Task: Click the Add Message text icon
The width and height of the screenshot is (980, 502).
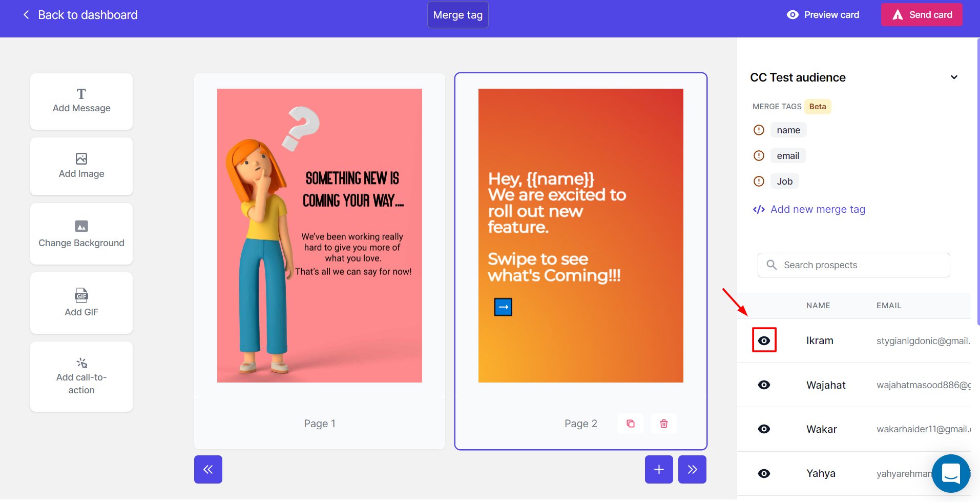Action: [x=81, y=94]
